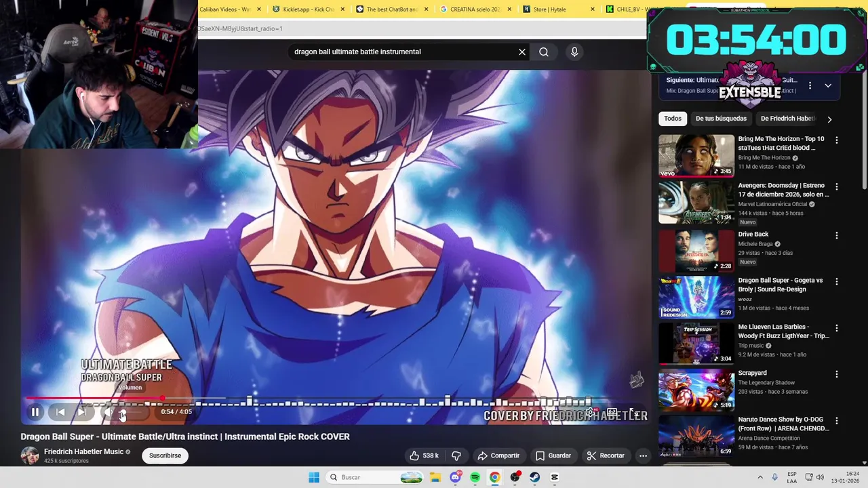Open File Explorer from taskbar

[x=435, y=477]
